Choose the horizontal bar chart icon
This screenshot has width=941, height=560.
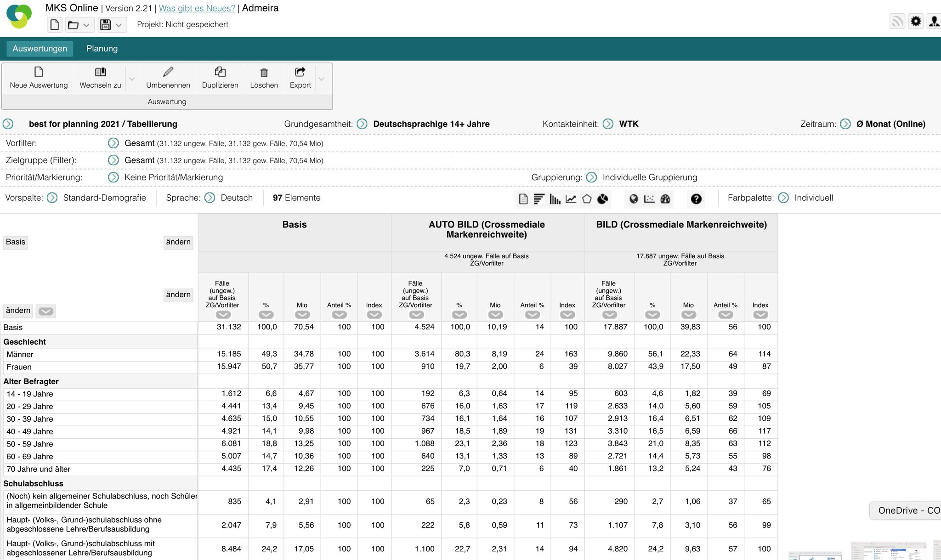point(539,199)
